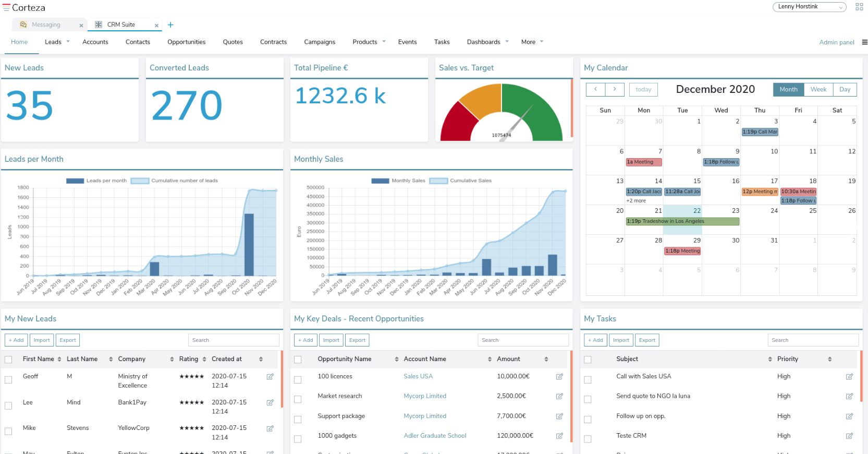Click Export button in My Tasks
The image size is (868, 454).
(647, 340)
